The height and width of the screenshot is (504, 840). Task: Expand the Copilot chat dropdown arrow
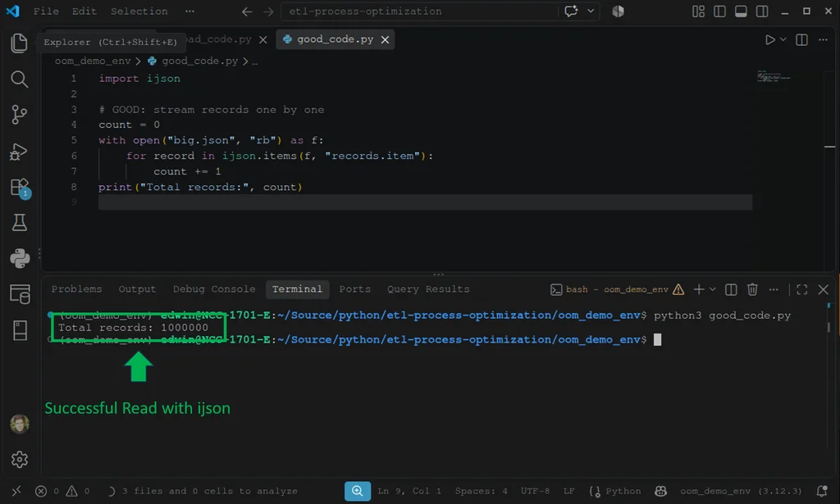591,11
